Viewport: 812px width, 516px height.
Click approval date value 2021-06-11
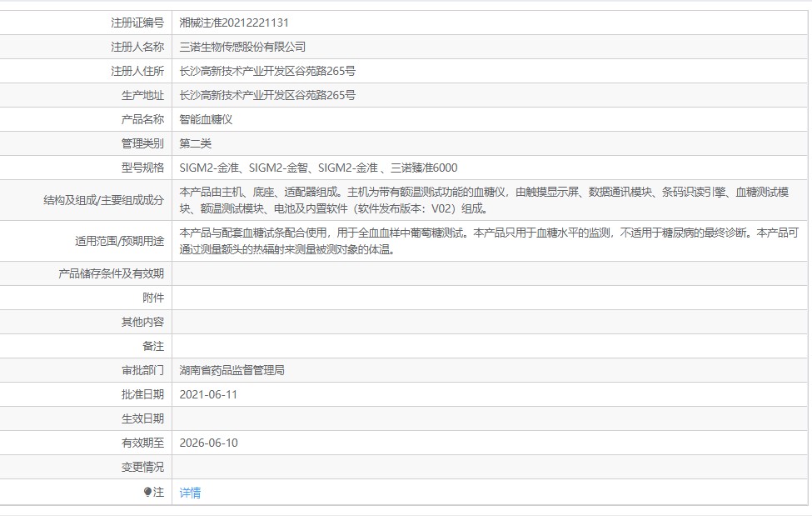click(208, 394)
